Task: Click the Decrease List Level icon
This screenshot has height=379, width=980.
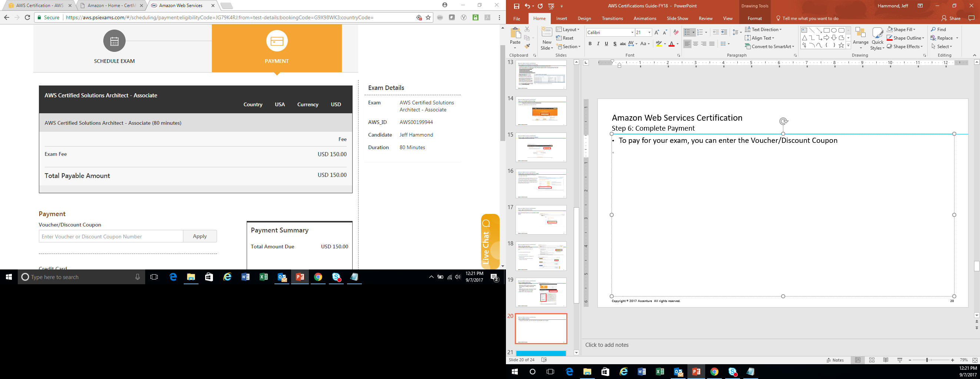Action: pyautogui.click(x=716, y=32)
